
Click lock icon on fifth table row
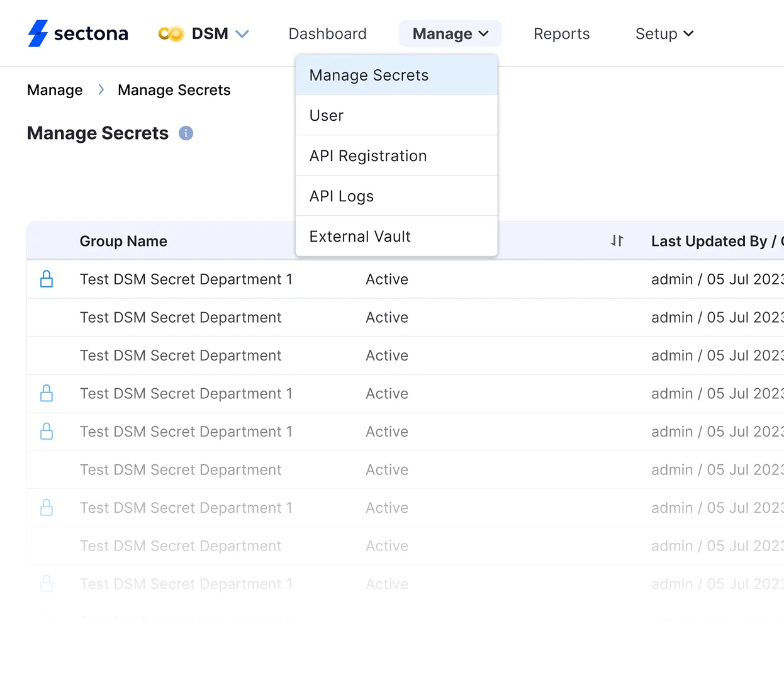(47, 432)
